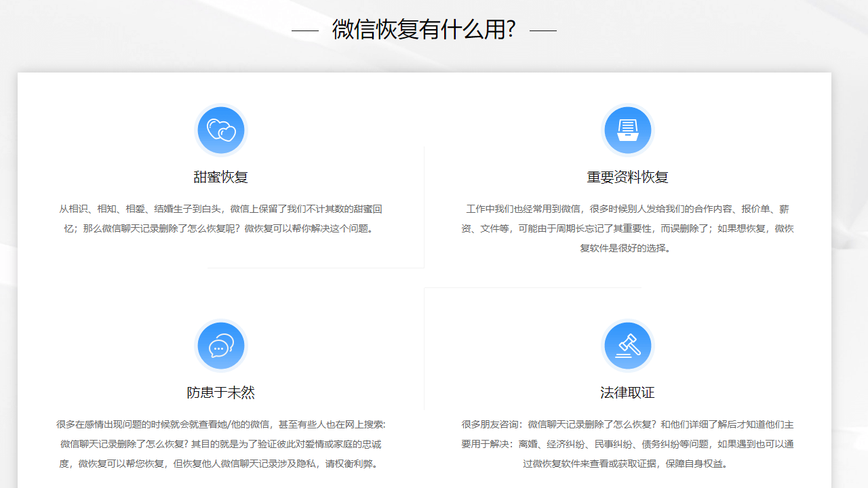Select the blue circle behind the hearts icon
Image resolution: width=868 pixels, height=488 pixels.
pyautogui.click(x=220, y=129)
